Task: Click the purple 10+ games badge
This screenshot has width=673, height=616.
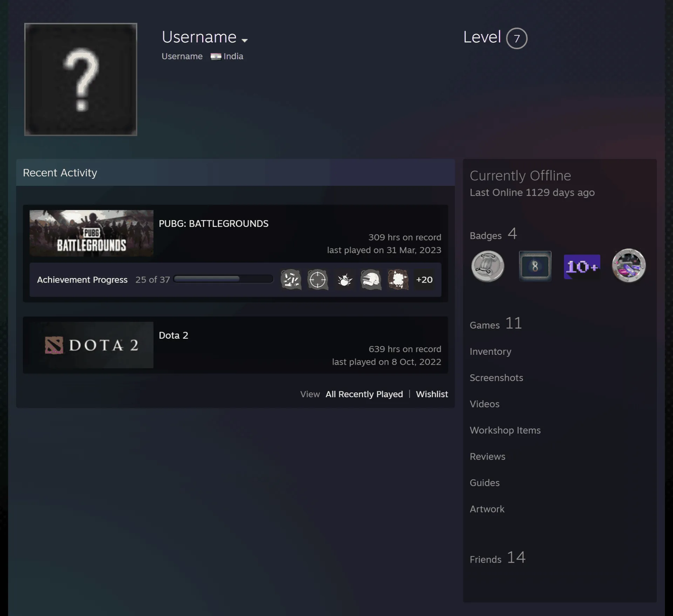Action: [x=582, y=267]
